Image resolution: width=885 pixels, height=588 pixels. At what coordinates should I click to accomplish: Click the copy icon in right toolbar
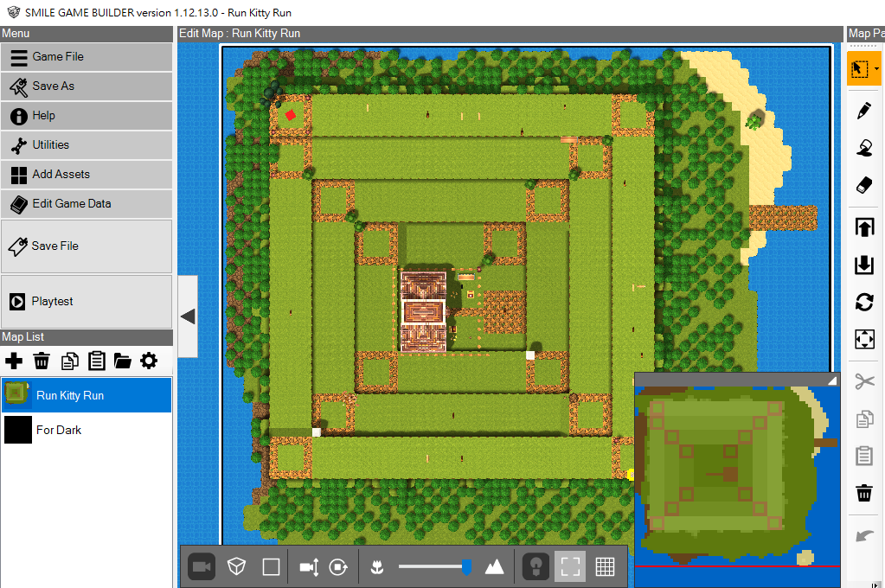click(x=864, y=419)
